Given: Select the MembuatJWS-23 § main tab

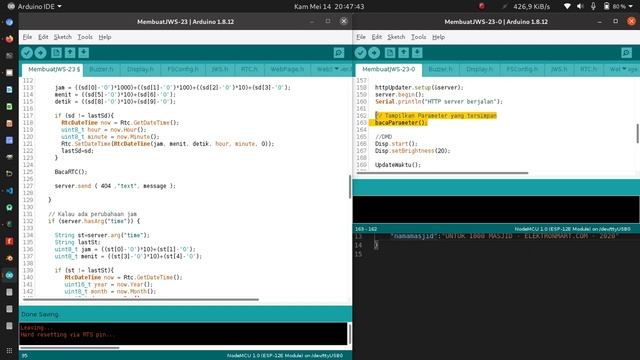Looking at the screenshot, I should point(53,69).
